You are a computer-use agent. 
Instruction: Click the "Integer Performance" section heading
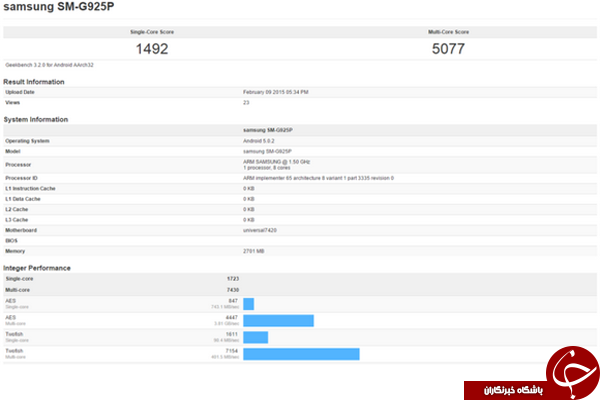pos(37,268)
